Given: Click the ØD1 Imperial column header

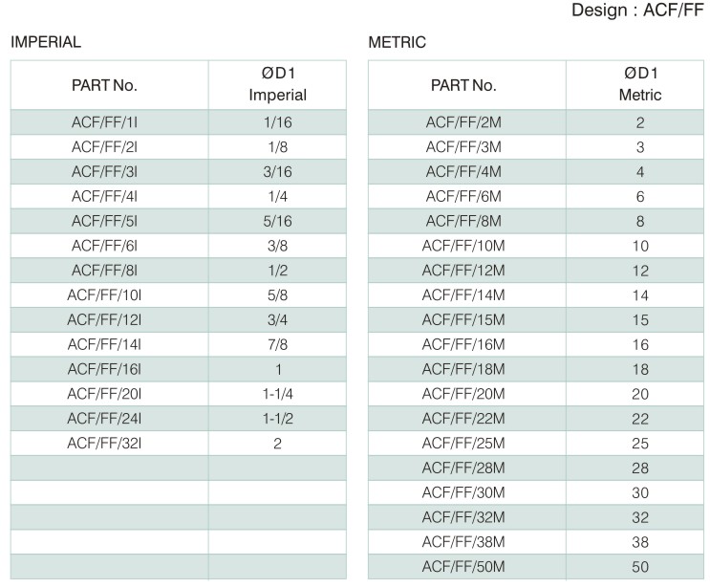Looking at the screenshot, I should [277, 84].
